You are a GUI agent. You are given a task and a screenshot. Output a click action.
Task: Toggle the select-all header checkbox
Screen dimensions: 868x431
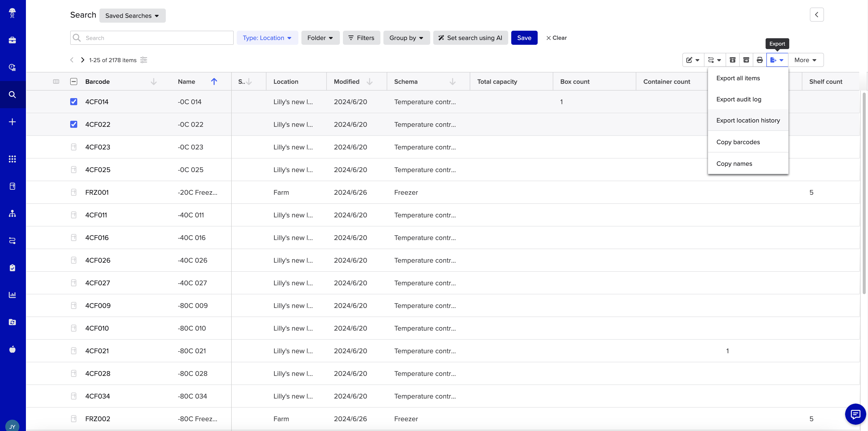[x=74, y=82]
